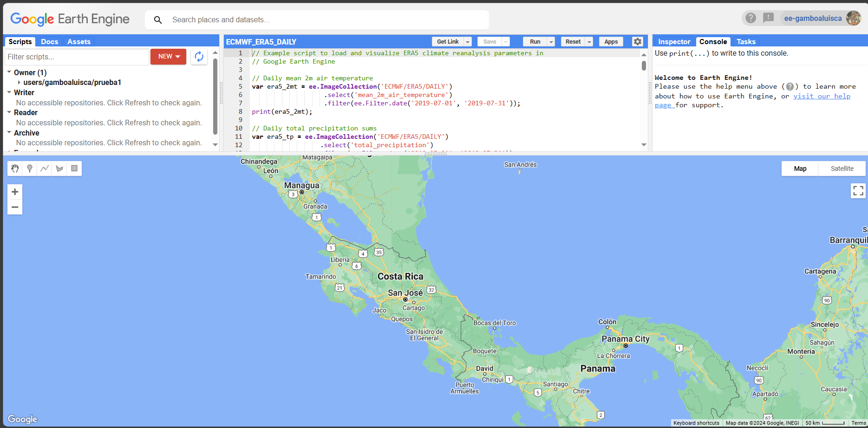
Task: Collapse the Writer section
Action: (x=9, y=92)
